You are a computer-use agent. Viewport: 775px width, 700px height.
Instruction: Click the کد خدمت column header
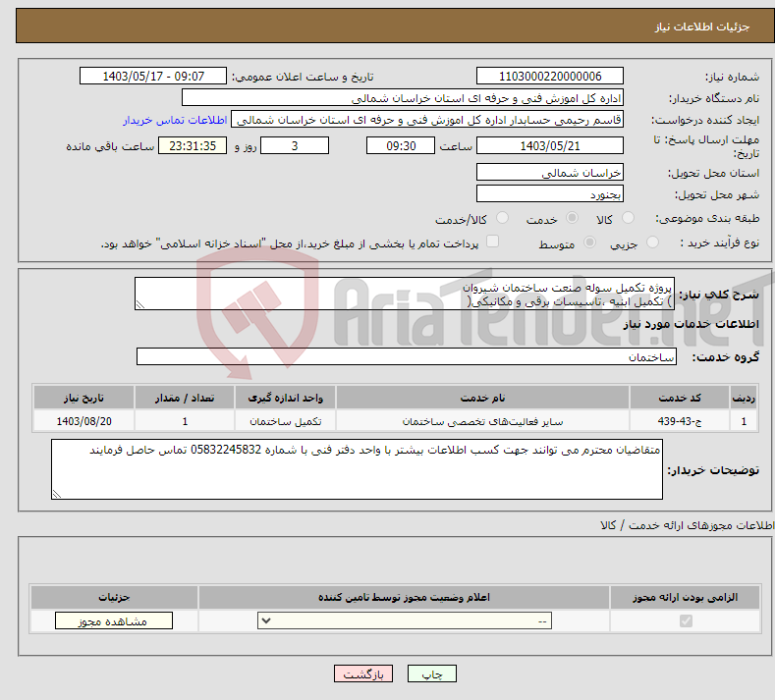(680, 398)
